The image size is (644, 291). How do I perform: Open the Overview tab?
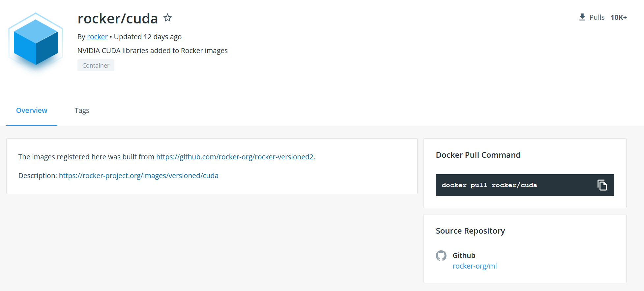tap(31, 110)
